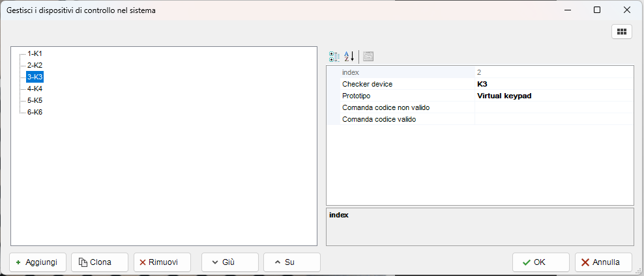Select the 5-K5 device entry

click(35, 100)
